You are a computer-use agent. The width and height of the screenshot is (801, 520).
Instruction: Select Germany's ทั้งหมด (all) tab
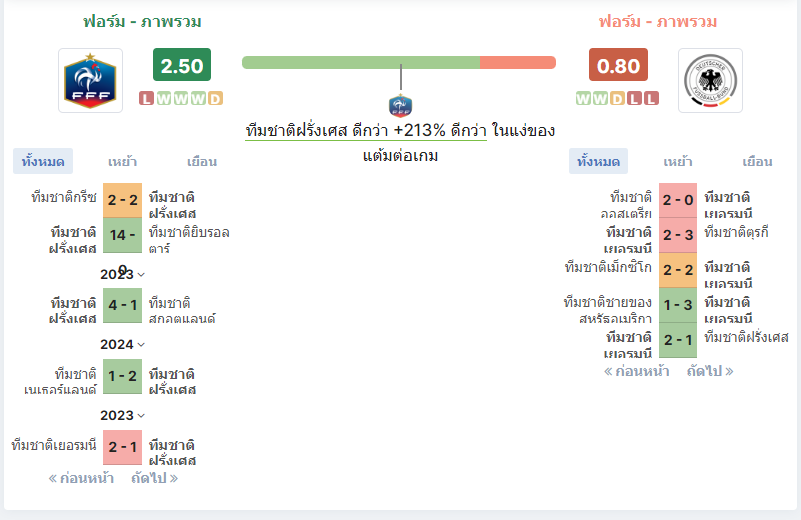tap(598, 161)
